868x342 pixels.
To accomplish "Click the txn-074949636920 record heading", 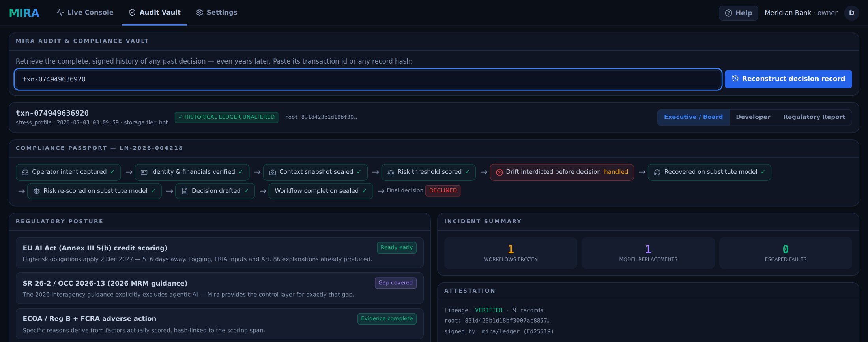I will 52,113.
